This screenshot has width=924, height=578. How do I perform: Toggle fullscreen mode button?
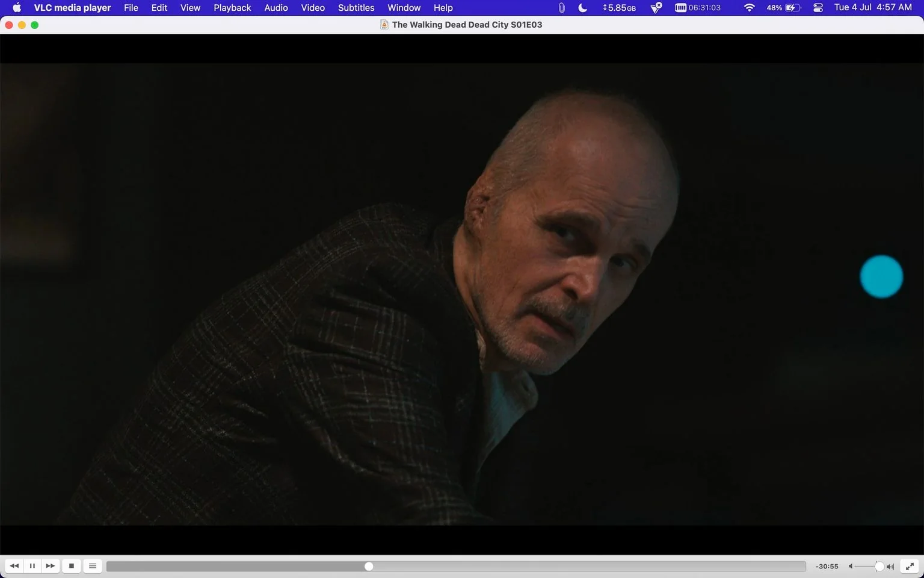click(910, 566)
